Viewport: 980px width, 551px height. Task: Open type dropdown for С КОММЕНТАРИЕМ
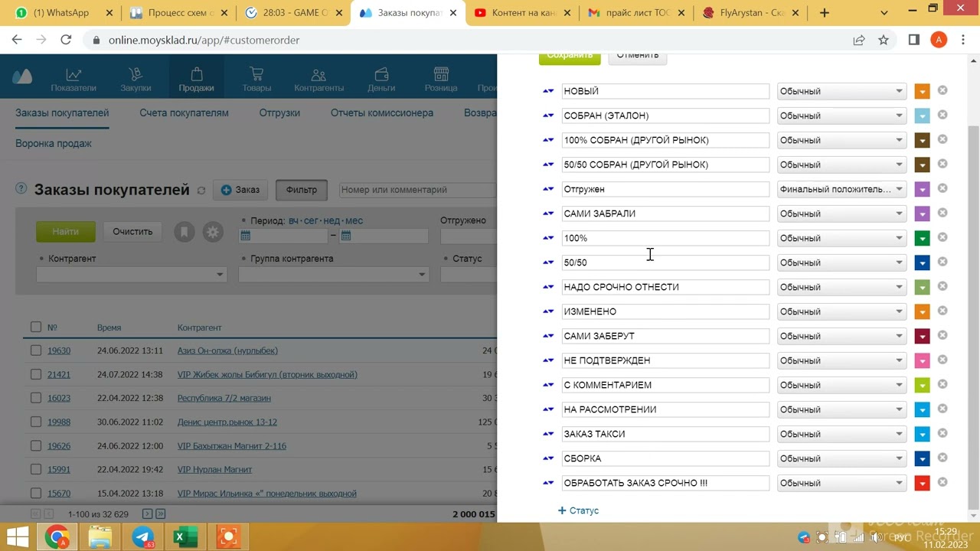pos(841,385)
